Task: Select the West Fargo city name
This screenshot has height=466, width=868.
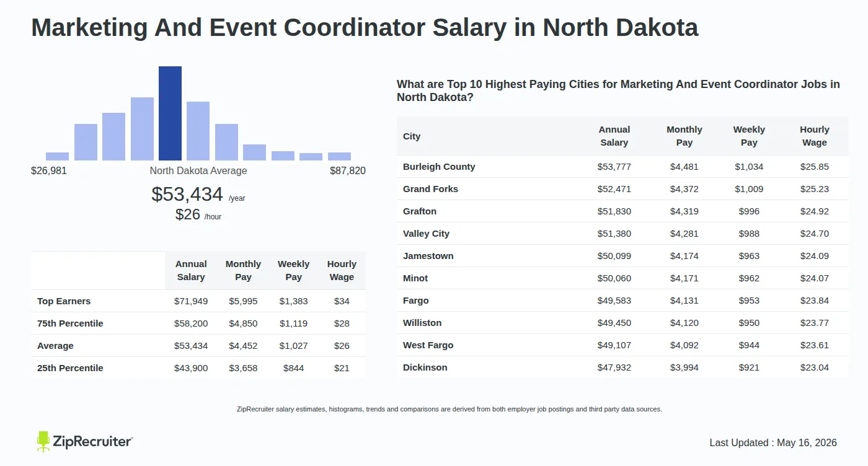Action: pos(428,345)
